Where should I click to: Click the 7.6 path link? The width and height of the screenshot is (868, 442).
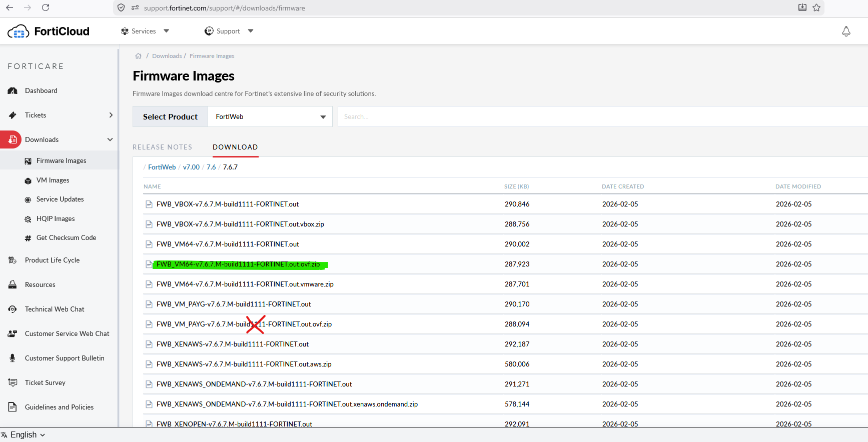click(211, 167)
